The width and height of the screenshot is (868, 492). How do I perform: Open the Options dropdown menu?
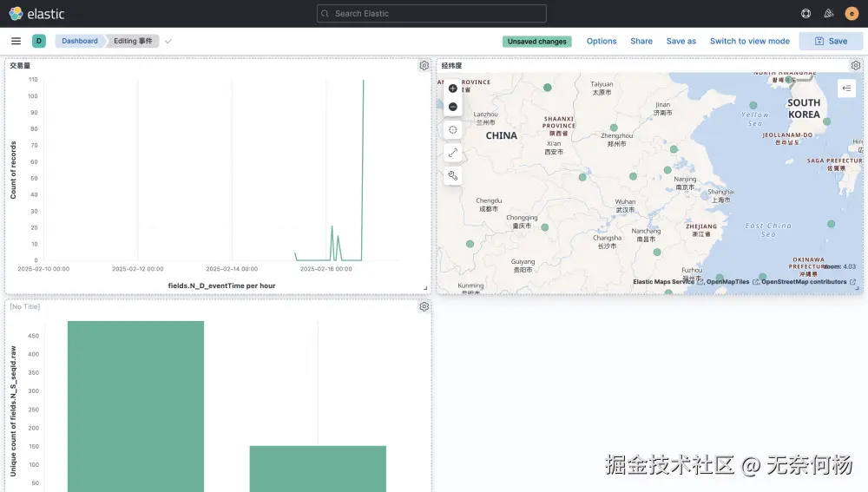(602, 41)
